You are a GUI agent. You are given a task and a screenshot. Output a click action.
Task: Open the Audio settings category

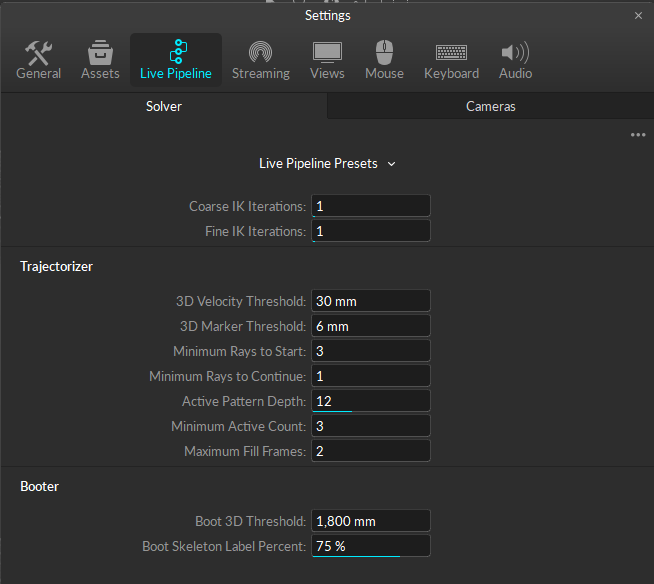(x=515, y=60)
